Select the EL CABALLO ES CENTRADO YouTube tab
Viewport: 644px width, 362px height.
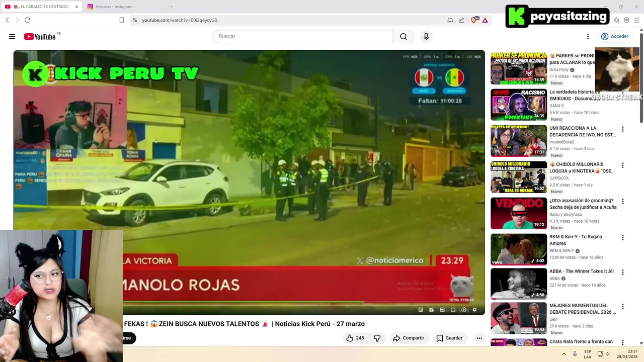[x=40, y=7]
